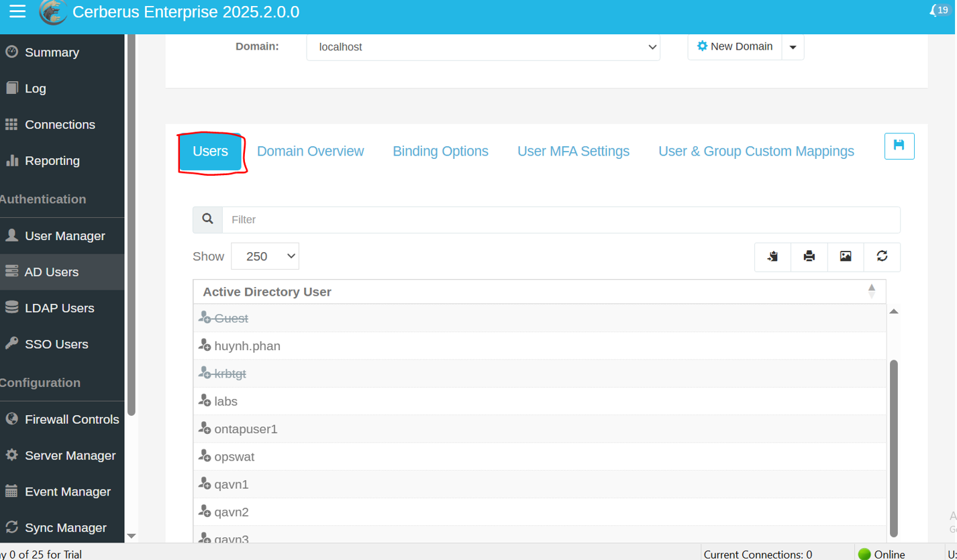Select the qavn2 user row
957x560 pixels.
pyautogui.click(x=540, y=512)
